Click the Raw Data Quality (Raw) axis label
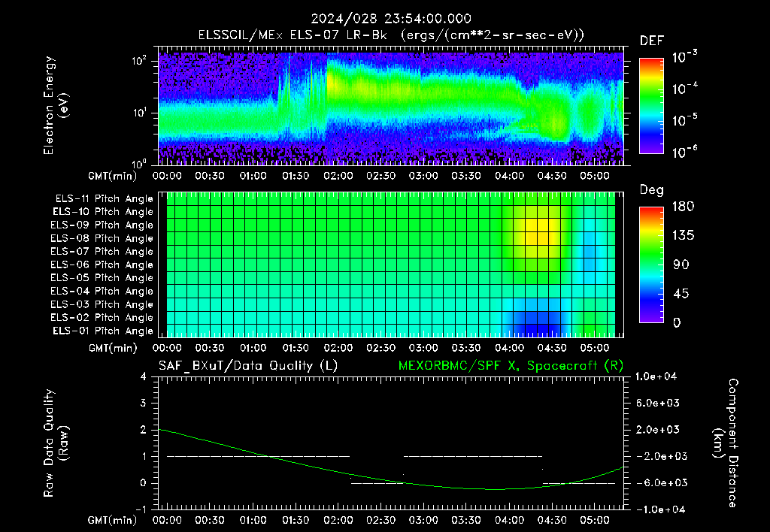770x532 pixels. pos(56,443)
